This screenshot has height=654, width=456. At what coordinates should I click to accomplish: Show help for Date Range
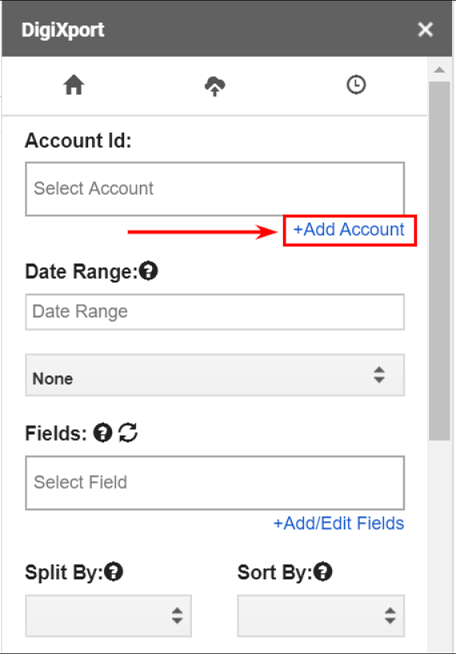tap(149, 271)
